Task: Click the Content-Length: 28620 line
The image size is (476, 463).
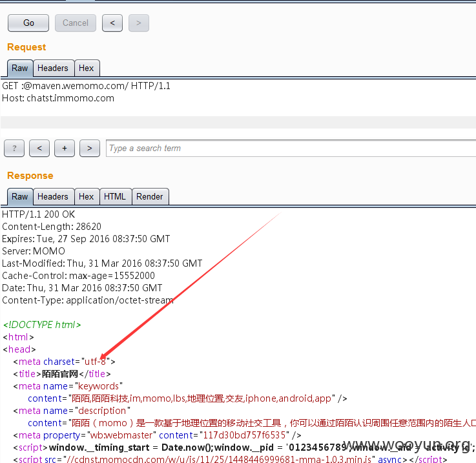Action: click(x=52, y=227)
